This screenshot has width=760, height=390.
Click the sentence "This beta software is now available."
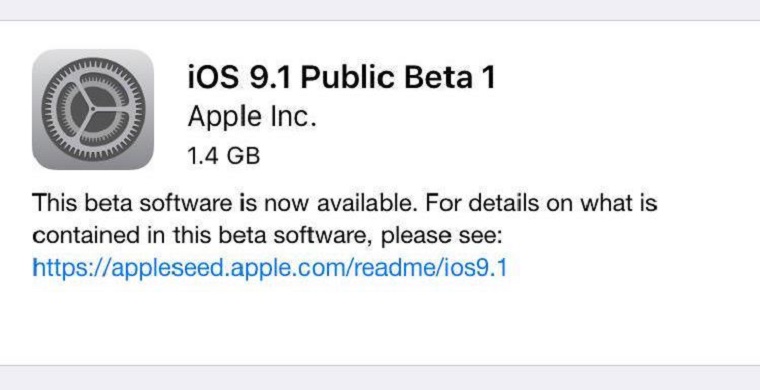coord(224,203)
